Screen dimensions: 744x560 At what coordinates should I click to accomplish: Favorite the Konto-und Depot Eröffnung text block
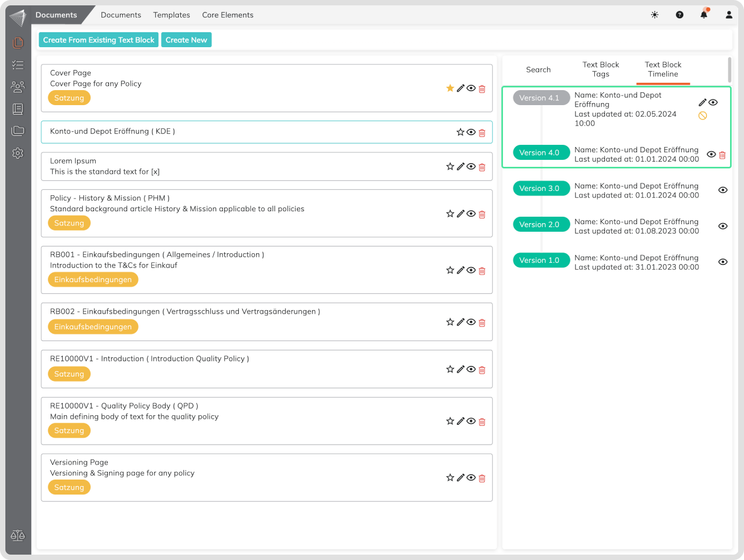(x=460, y=132)
